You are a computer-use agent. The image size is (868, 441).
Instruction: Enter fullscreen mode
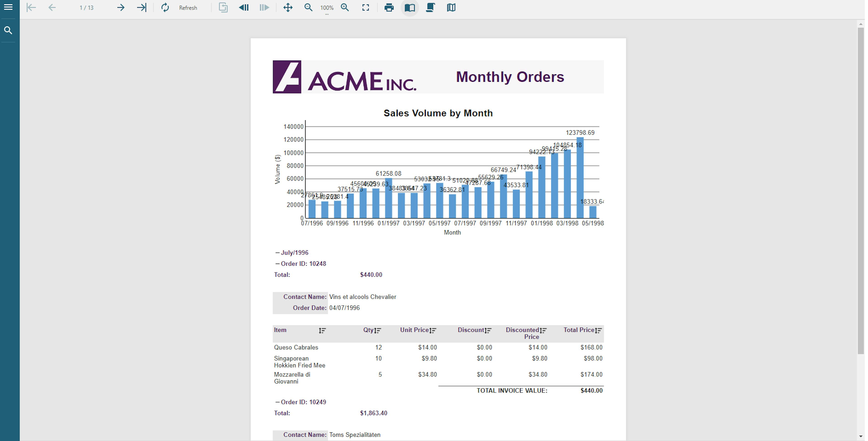(x=365, y=7)
